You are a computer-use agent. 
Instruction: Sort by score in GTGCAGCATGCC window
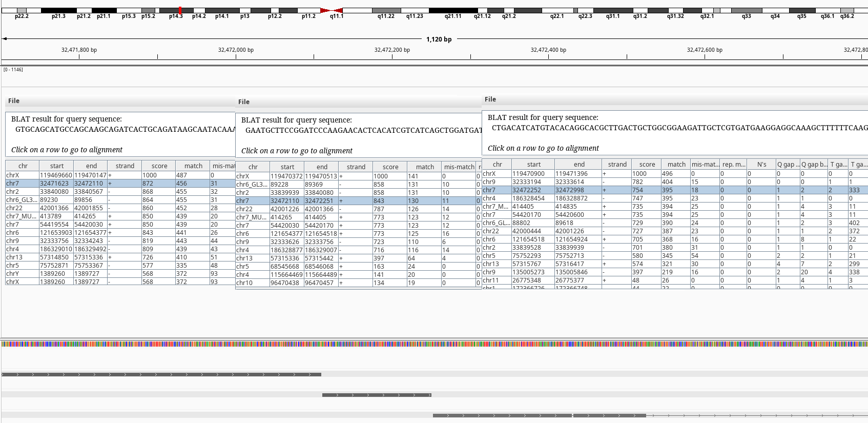click(159, 166)
